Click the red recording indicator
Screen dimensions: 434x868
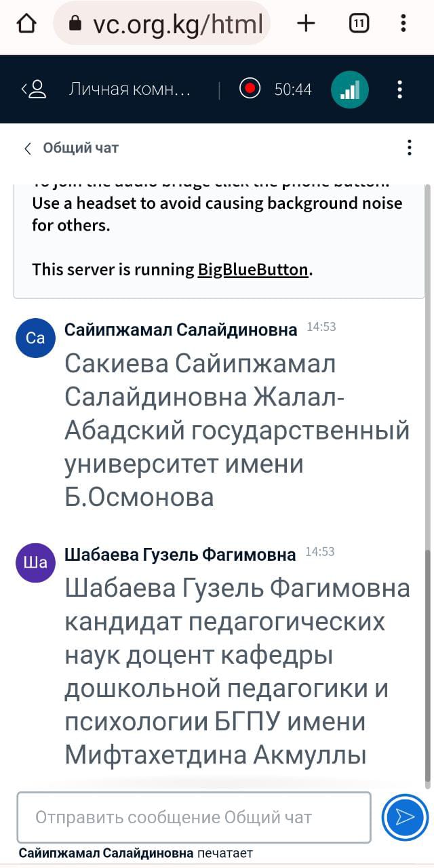pyautogui.click(x=250, y=89)
